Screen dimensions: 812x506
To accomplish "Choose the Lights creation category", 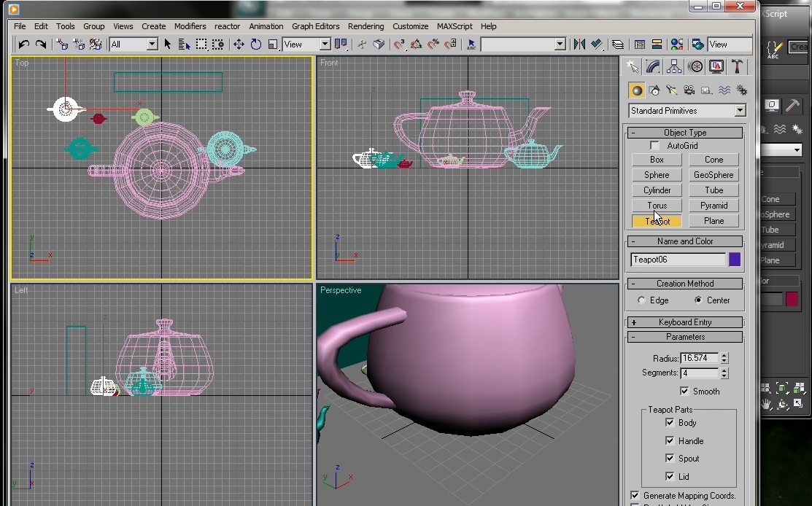I will pos(670,89).
